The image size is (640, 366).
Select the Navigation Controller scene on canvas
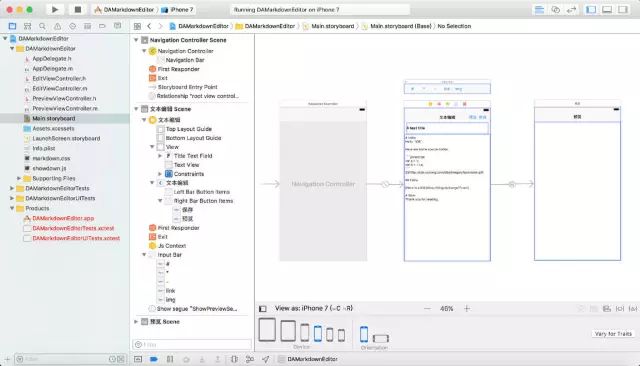coord(323,184)
